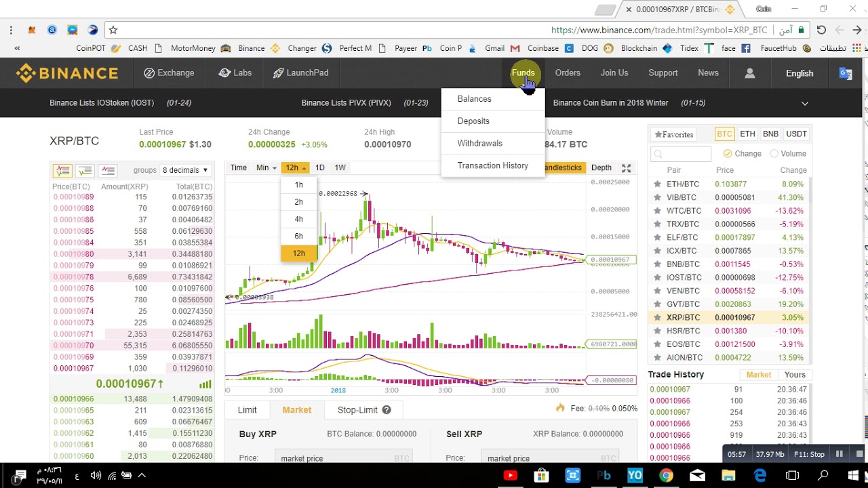Viewport: 868px width, 488px height.
Task: Show sell-orders-only order book icon
Action: pos(107,170)
